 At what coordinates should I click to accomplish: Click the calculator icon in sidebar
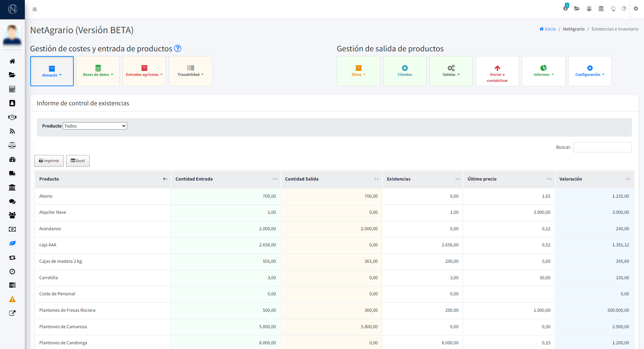click(x=12, y=89)
